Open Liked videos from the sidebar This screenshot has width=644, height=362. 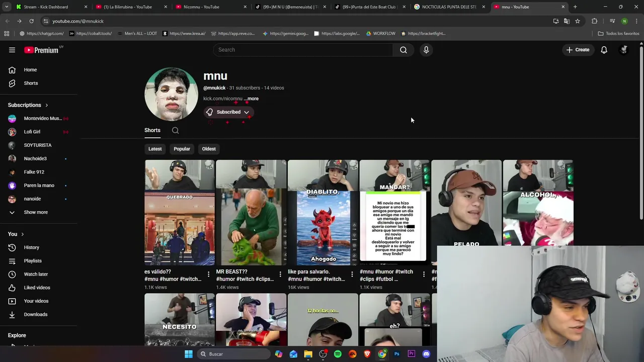(x=36, y=288)
